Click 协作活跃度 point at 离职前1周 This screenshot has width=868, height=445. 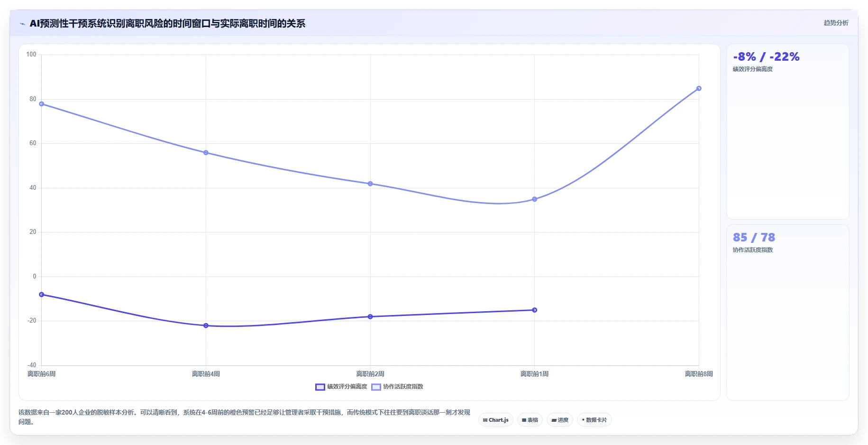click(x=534, y=199)
